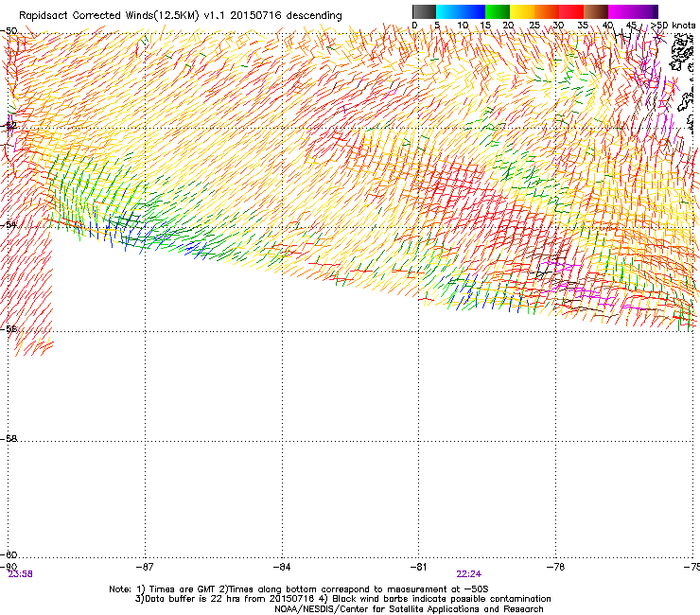Click the '-52' latitude axis label
Viewport: 700px width, 615px height.
(9, 126)
